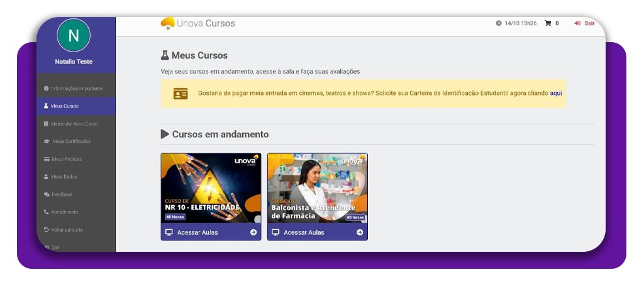Viewport: 644px width, 294px height.
Task: Click monitor icon on Farmácia Acessar Aulas
Action: tap(275, 232)
